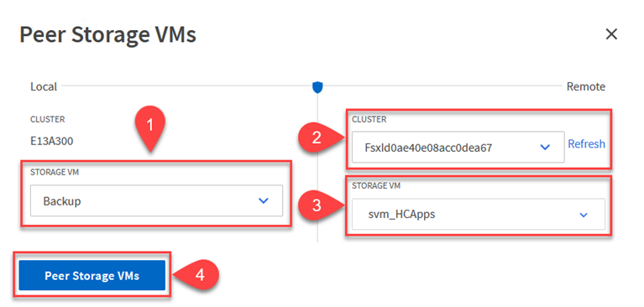Click the blue shield icon between Local and Remote
Viewport: 644px width, 307px height.
(317, 87)
